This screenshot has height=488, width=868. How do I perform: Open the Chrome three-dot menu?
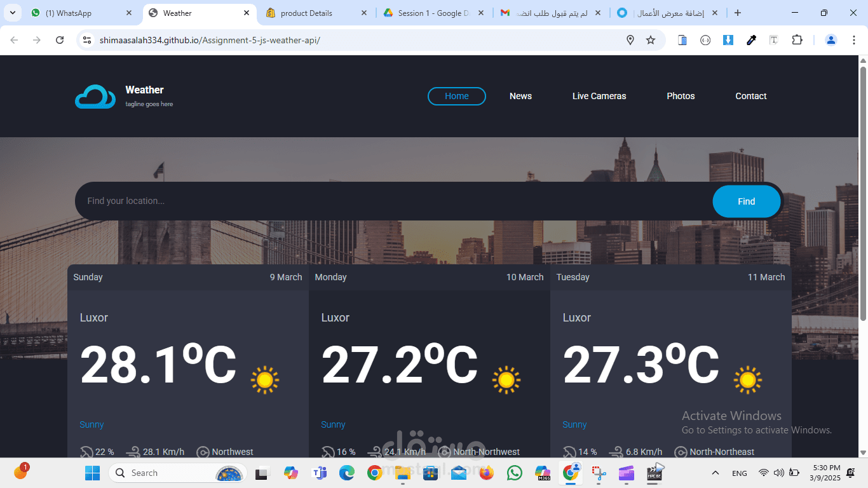click(853, 40)
